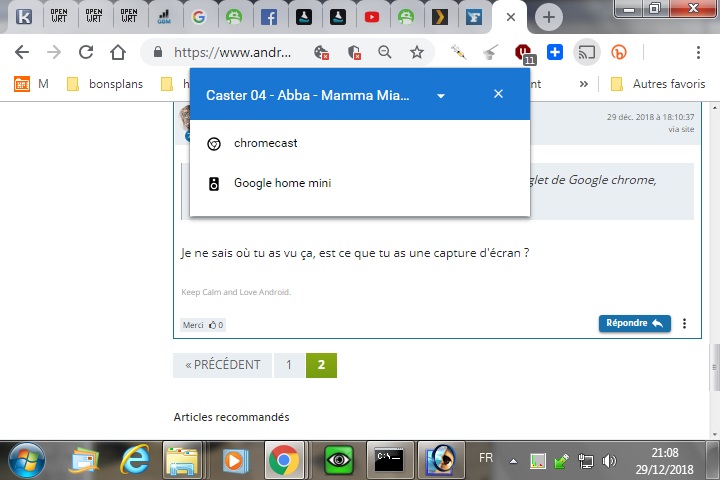Select current page 2 in pagination
Viewport: 720px width, 480px height.
coord(321,365)
